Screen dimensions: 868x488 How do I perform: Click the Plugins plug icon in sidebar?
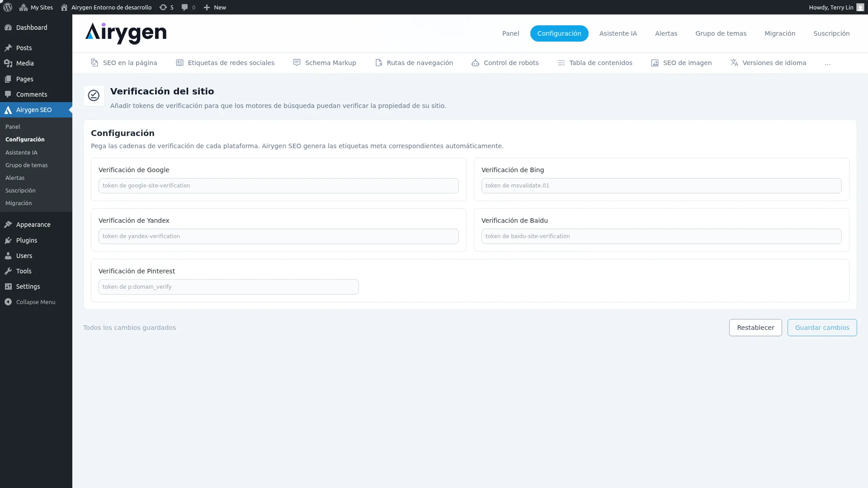pos(8,240)
